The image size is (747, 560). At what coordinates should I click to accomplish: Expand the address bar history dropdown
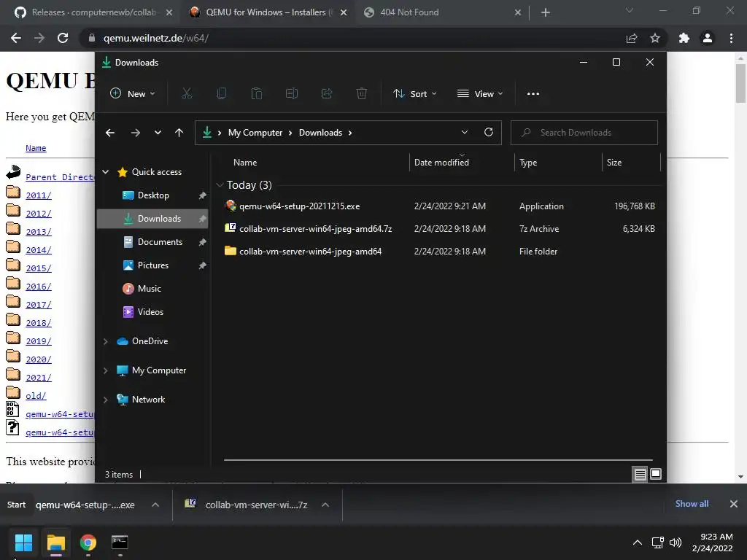[465, 133]
